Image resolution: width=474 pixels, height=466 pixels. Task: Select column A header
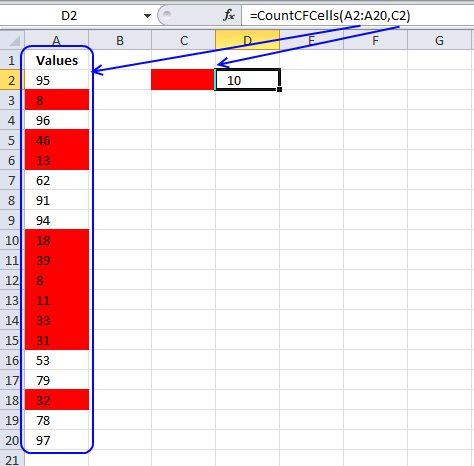point(56,40)
